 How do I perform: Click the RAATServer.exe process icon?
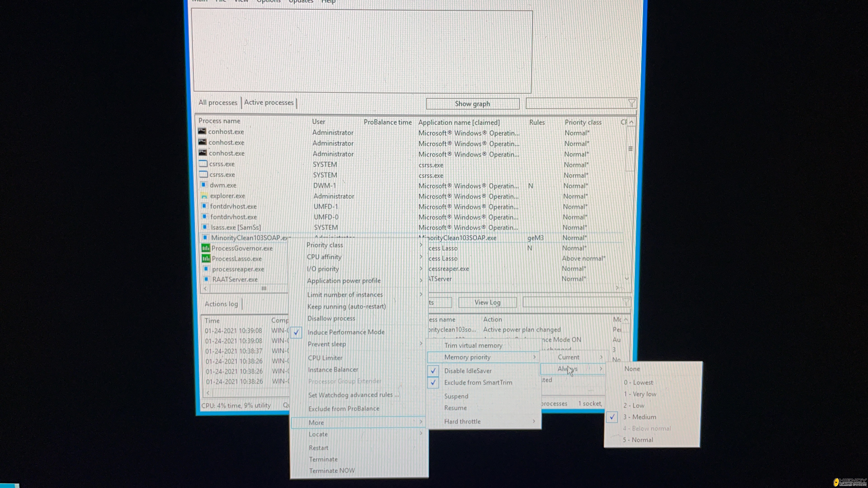coord(206,279)
